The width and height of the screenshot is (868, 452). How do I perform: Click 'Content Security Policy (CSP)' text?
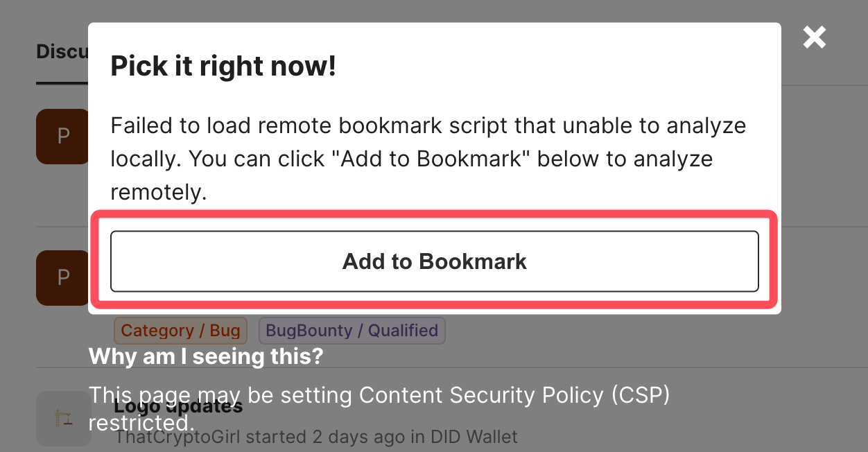pos(514,395)
